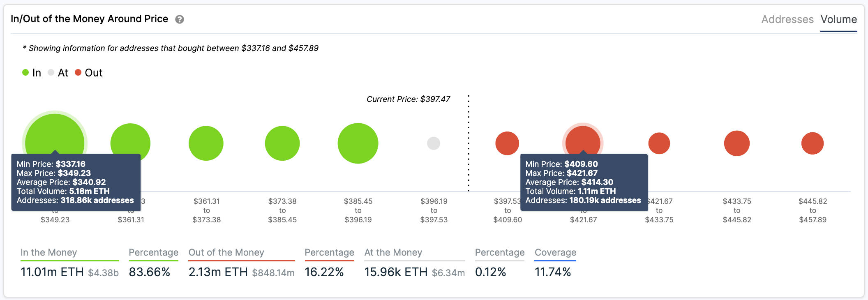Click the help question mark icon

point(180,19)
